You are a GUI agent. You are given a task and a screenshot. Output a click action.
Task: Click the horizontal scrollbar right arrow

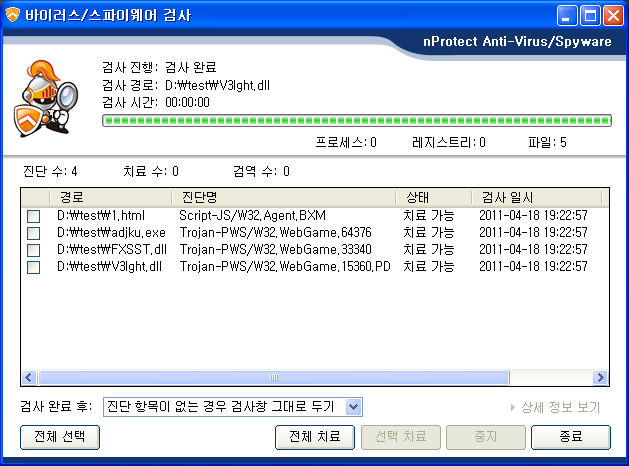pyautogui.click(x=600, y=378)
